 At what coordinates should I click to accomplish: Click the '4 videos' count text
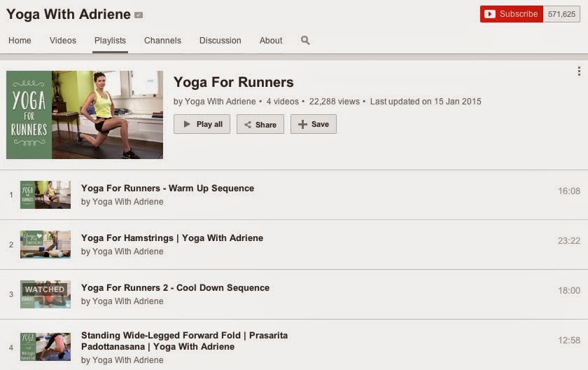coord(282,102)
